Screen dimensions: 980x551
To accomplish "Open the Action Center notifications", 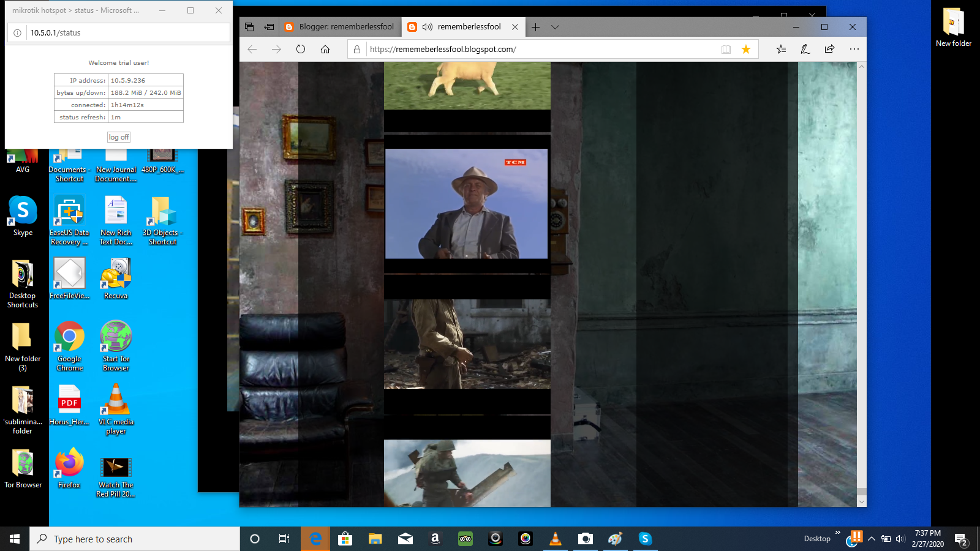I will click(960, 539).
